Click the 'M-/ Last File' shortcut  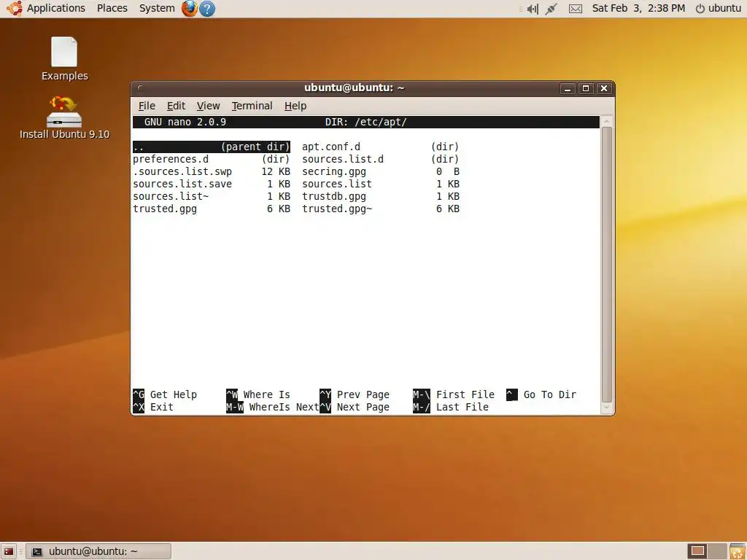tap(451, 407)
